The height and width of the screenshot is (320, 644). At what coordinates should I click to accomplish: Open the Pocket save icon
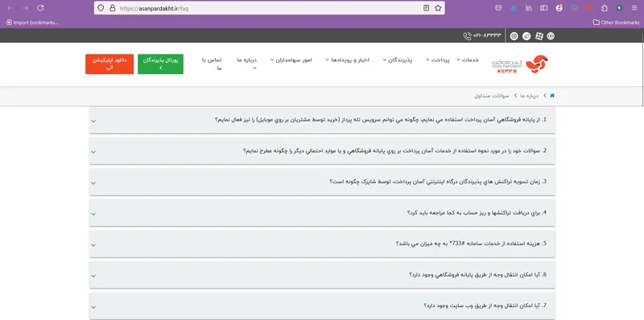(x=498, y=8)
